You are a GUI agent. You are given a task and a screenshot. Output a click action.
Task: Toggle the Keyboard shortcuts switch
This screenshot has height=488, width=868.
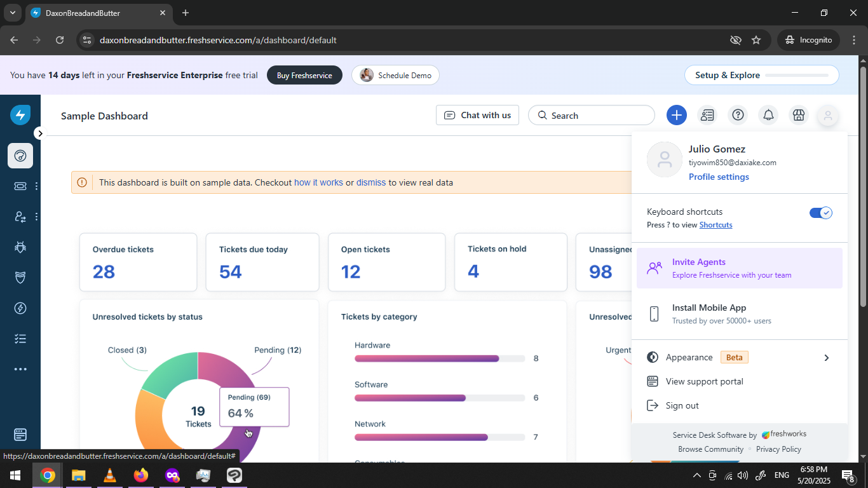[820, 213]
